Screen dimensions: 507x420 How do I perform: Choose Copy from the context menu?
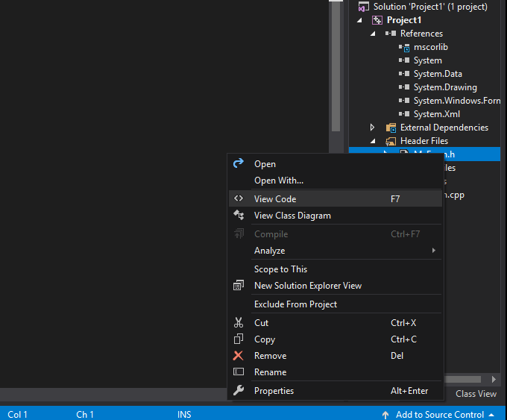point(335,339)
